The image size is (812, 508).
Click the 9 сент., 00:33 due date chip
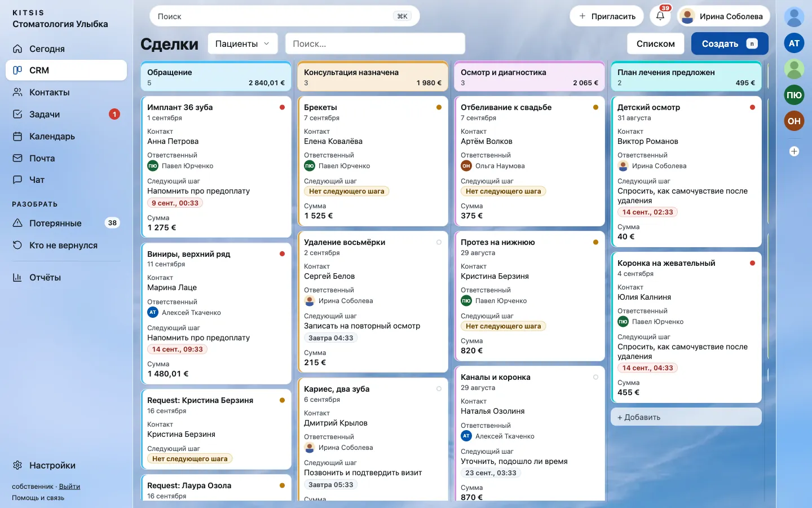(x=175, y=203)
